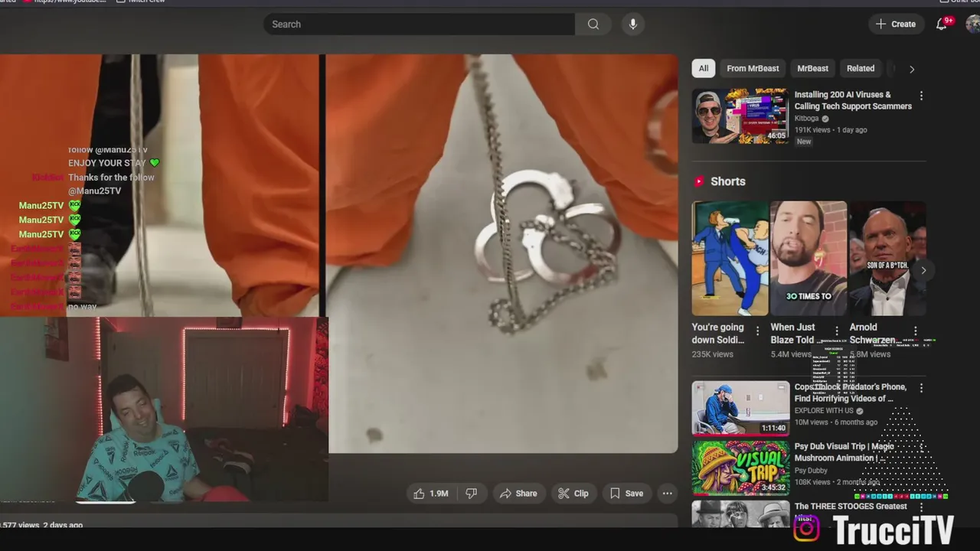
Task: Open options for Cops Unlock Predator's Phone
Action: pos(921,388)
